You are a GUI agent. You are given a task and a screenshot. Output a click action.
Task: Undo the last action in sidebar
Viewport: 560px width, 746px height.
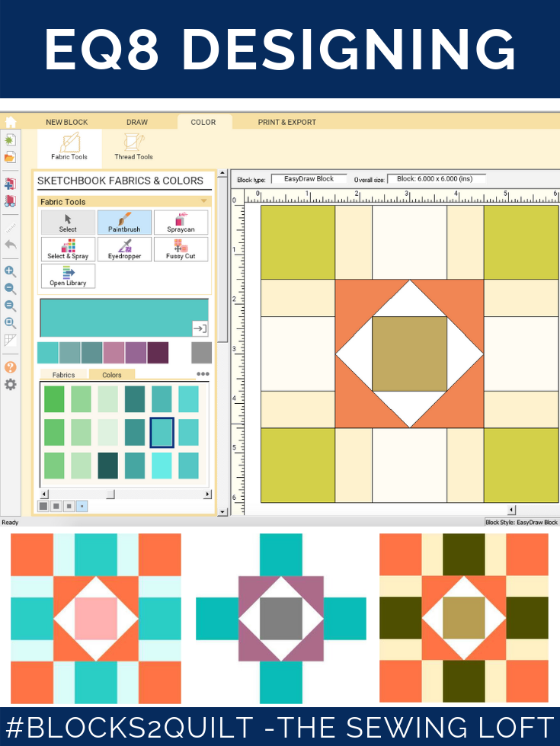click(10, 245)
